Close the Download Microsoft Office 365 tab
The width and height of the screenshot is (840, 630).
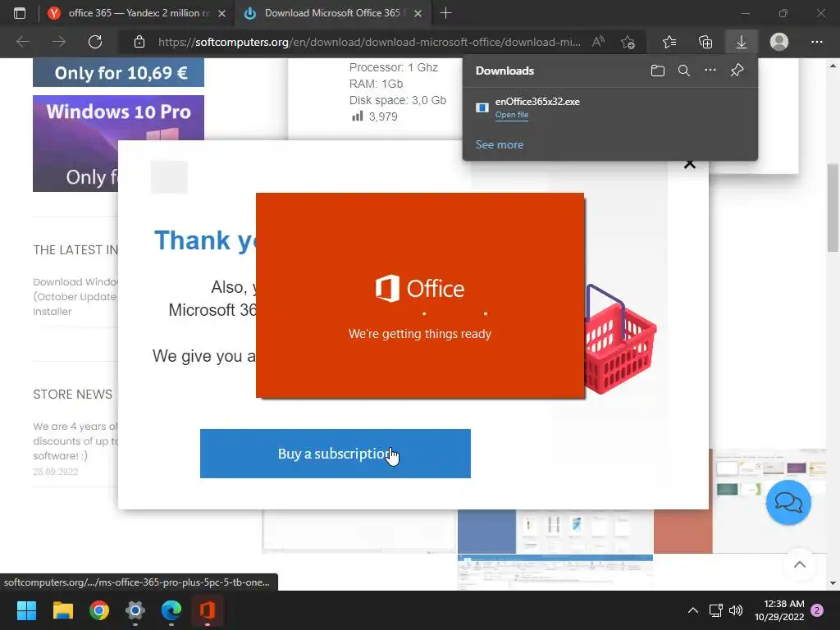point(418,13)
